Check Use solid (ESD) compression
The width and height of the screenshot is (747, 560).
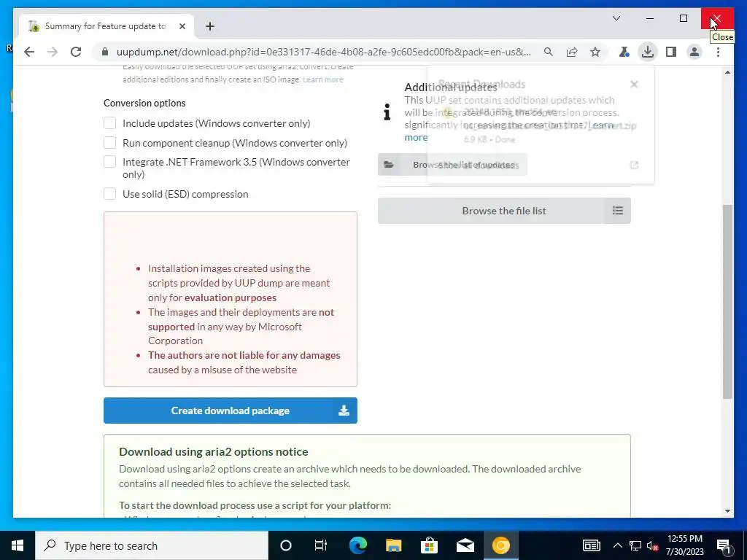coord(109,194)
